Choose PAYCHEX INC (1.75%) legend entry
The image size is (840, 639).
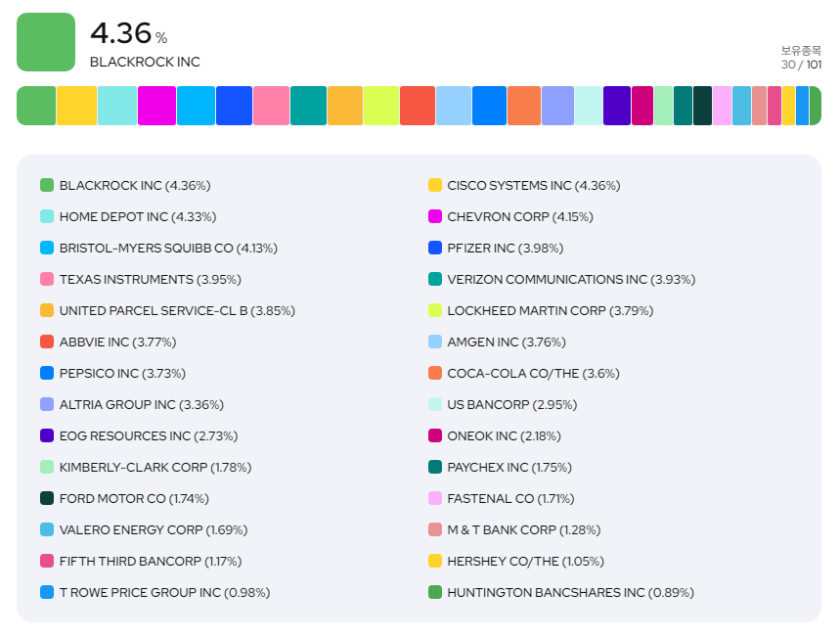coord(501,468)
